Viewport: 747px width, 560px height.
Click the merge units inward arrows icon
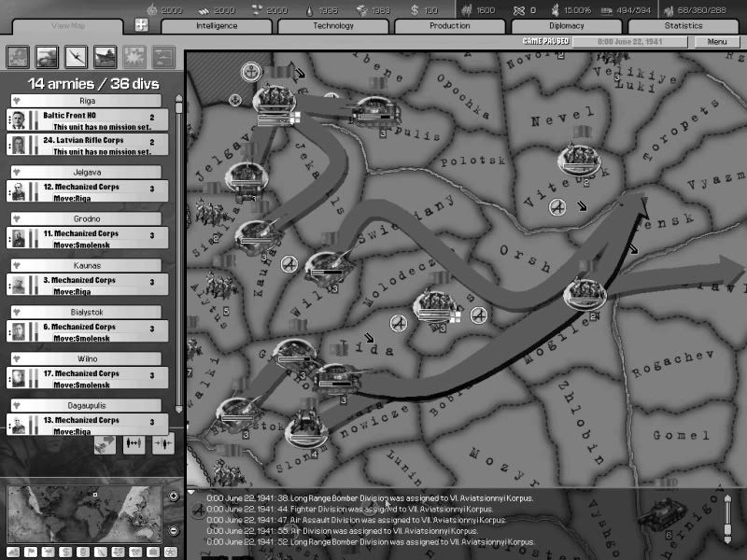pyautogui.click(x=162, y=443)
